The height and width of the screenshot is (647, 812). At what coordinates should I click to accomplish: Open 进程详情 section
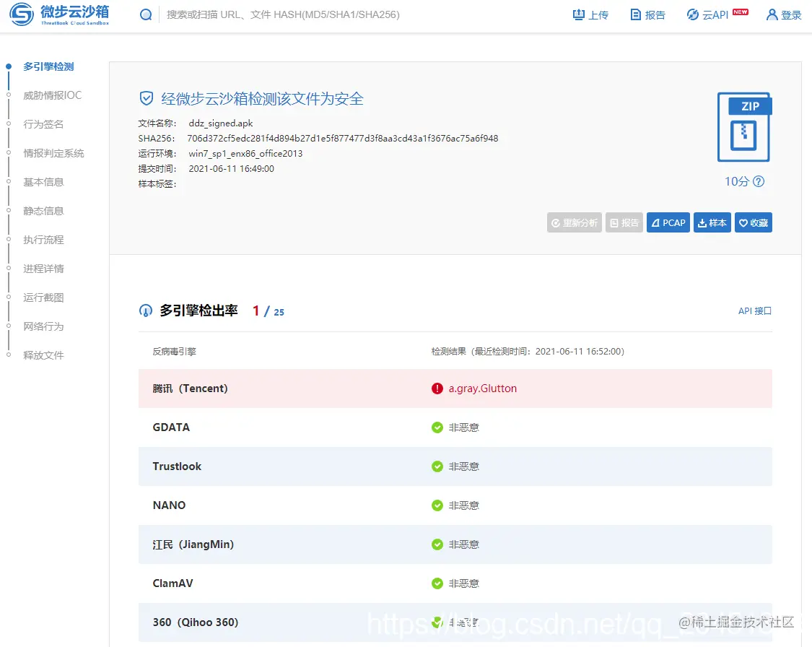pos(43,269)
